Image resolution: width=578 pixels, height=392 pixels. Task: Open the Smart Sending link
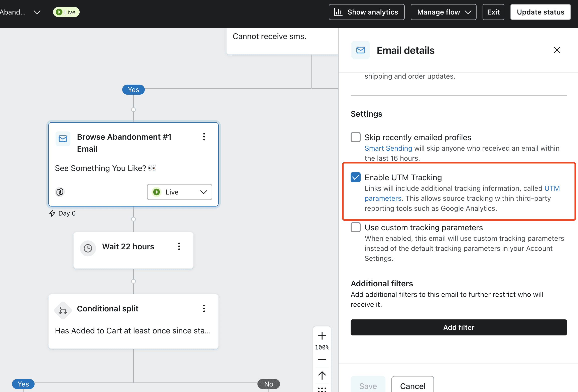388,148
